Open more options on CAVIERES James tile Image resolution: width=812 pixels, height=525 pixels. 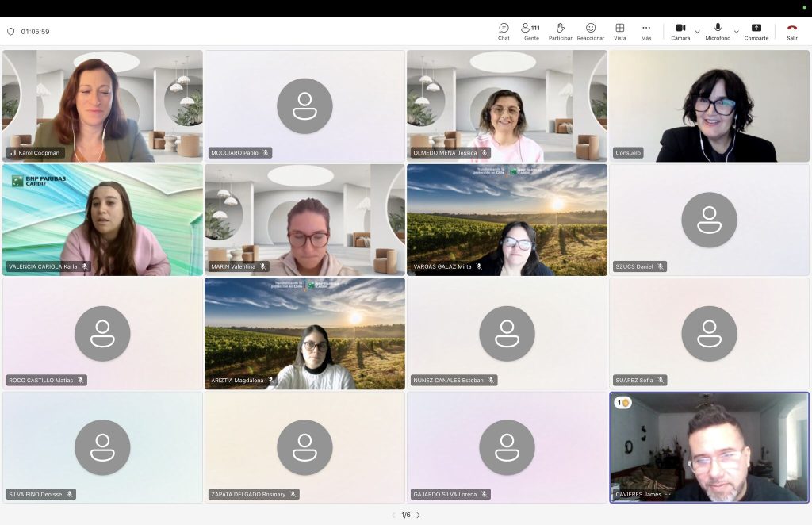point(668,494)
